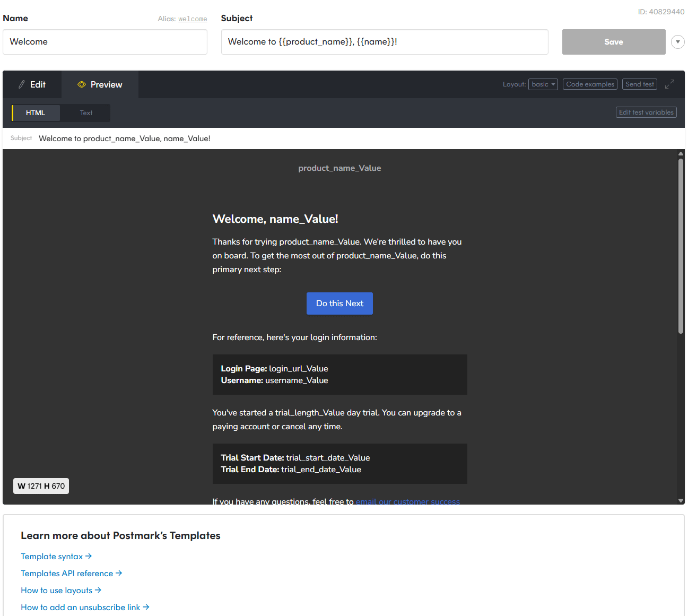Click the Do this Next button
688x616 pixels.
[x=339, y=303]
